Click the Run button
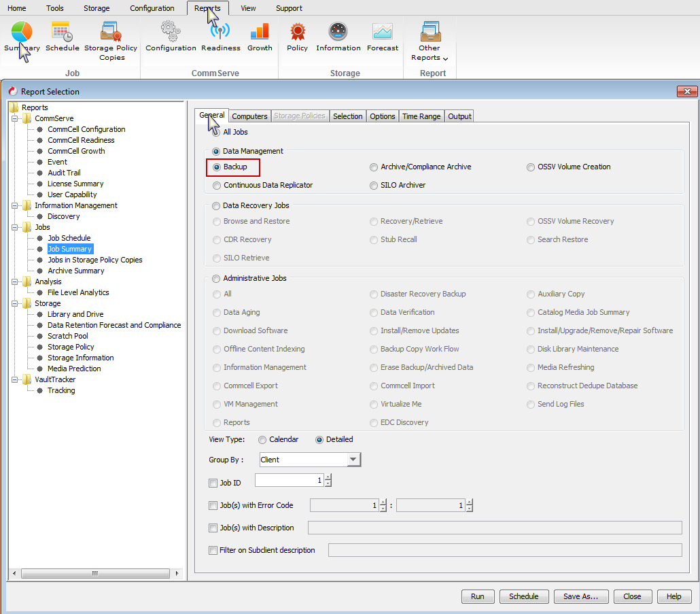This screenshot has width=700, height=614. click(x=478, y=596)
